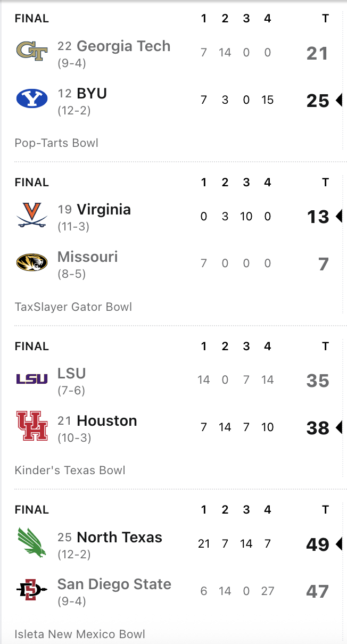Screen dimensions: 347x644
Task: Select the Missouri Tigers logo
Action: point(32,262)
